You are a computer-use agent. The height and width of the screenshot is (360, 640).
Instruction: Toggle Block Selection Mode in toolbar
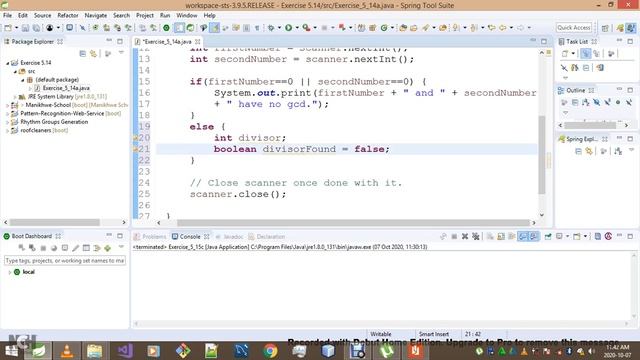coord(247,28)
